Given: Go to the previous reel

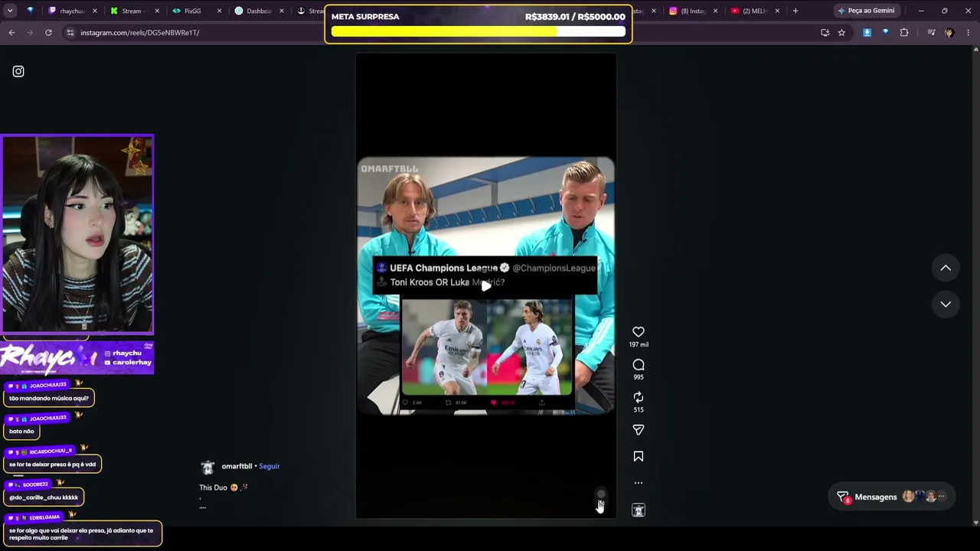Looking at the screenshot, I should 946,268.
